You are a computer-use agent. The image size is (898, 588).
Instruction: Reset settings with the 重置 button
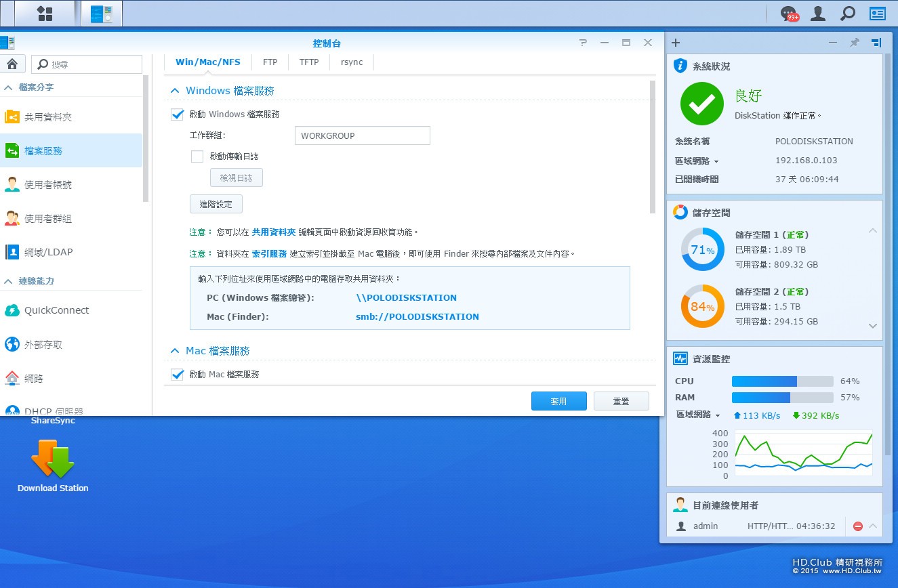[621, 401]
